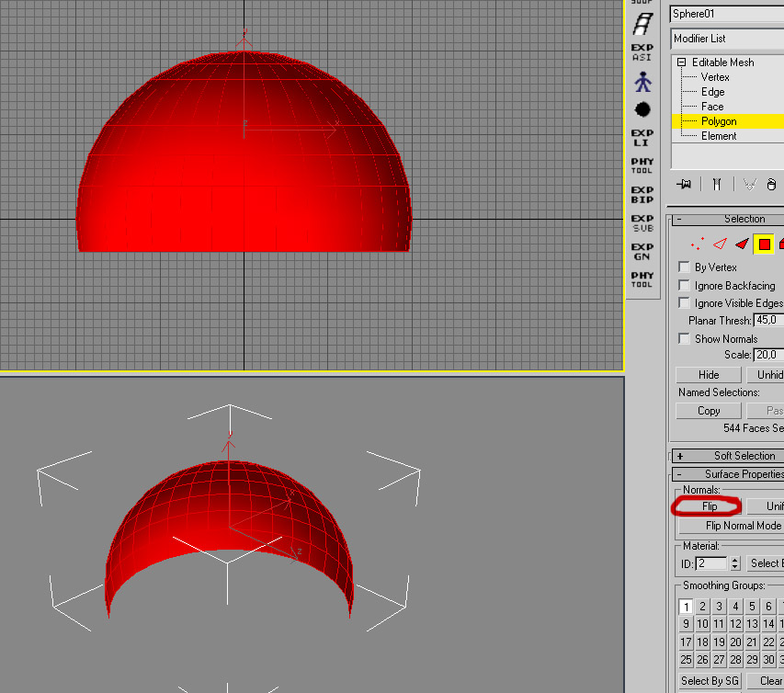Toggle smoothing group 9 button
The height and width of the screenshot is (693, 784).
[686, 624]
